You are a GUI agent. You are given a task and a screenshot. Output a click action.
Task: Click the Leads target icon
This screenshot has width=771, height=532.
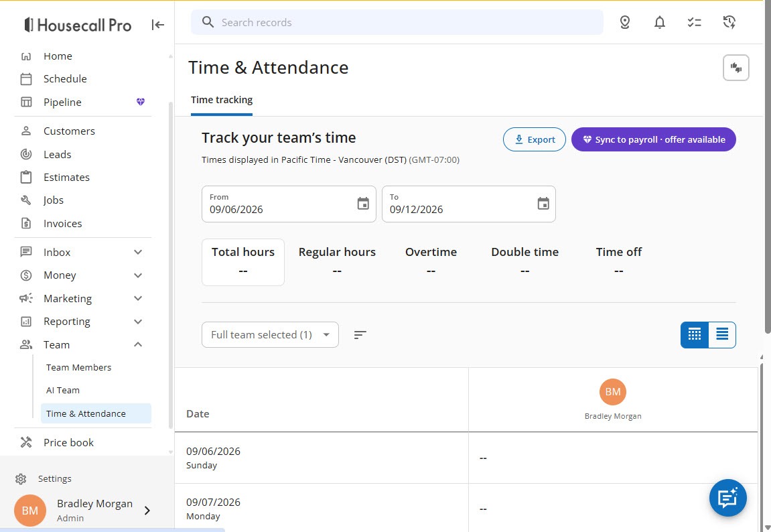(26, 154)
